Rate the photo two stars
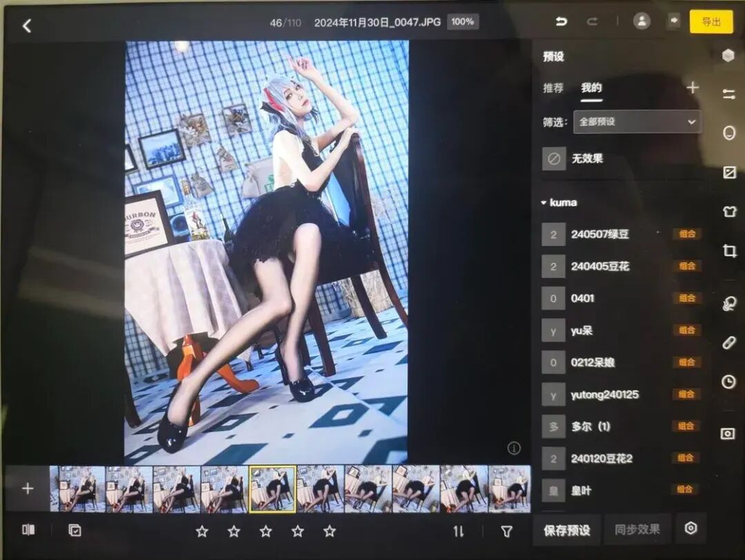 [x=234, y=531]
